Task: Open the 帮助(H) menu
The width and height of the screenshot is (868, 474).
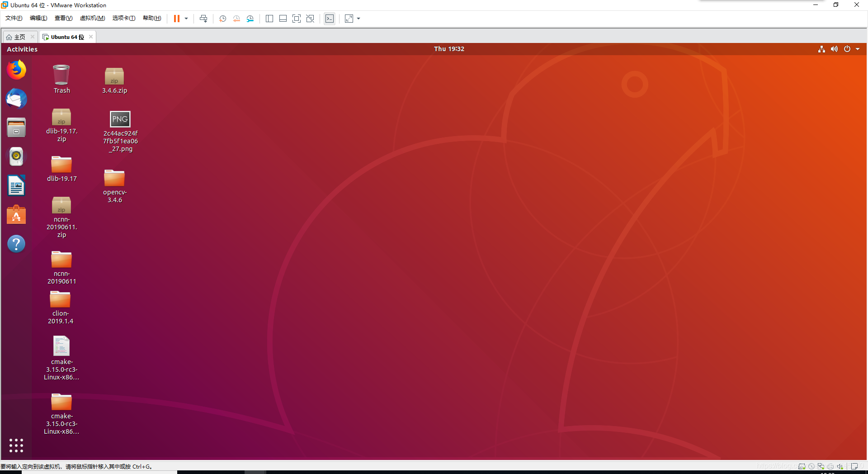Action: click(x=152, y=18)
